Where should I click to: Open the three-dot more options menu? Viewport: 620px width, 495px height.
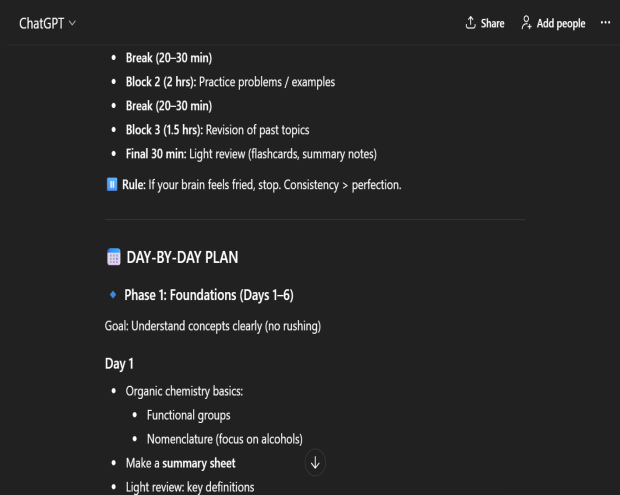[604, 23]
